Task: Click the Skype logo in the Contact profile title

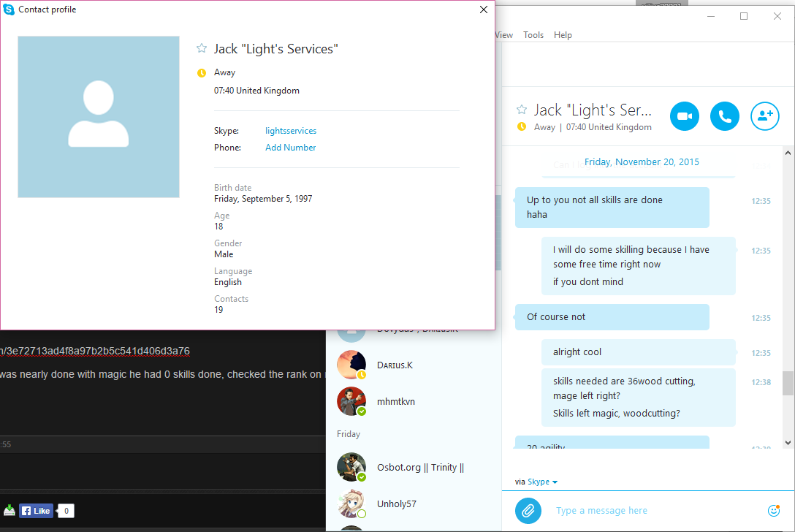Action: coord(9,9)
